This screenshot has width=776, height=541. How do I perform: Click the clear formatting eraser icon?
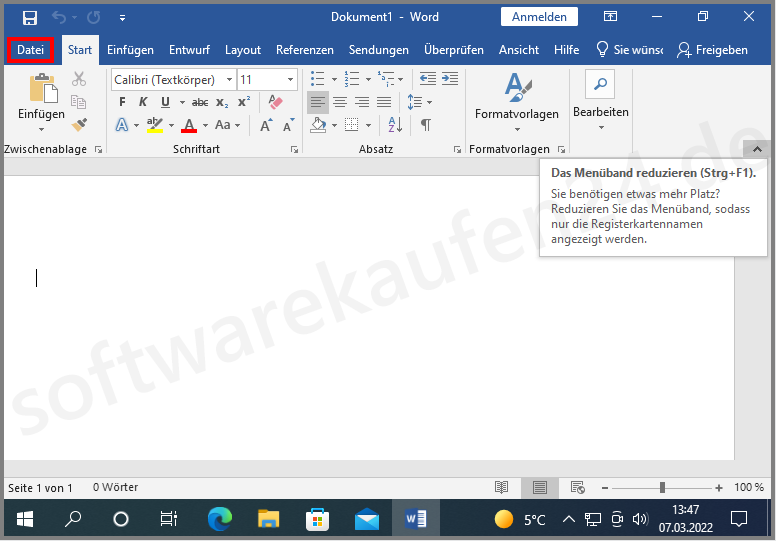coord(275,102)
